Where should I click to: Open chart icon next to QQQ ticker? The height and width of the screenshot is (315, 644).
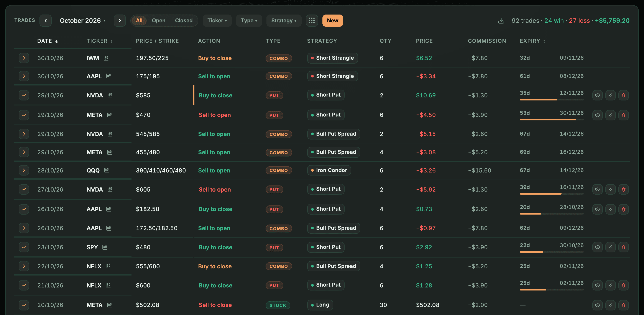point(107,170)
